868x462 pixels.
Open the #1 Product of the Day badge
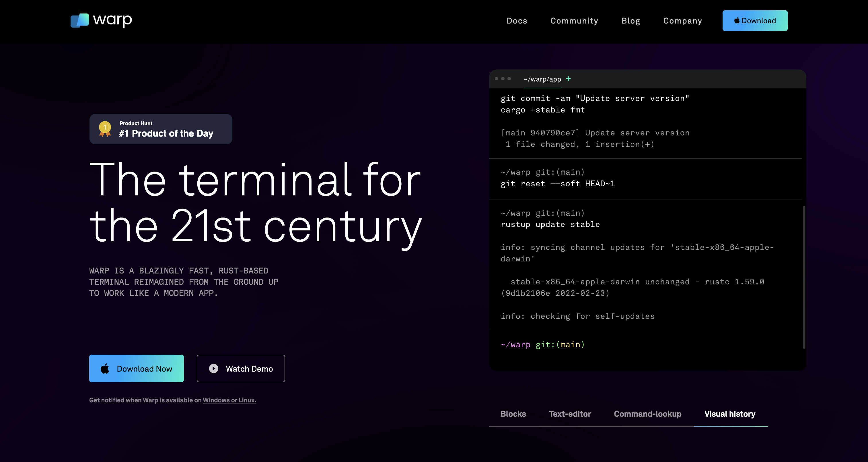[x=161, y=129]
